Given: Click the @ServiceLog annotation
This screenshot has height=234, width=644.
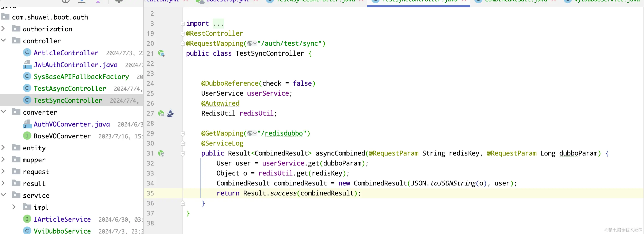Looking at the screenshot, I should (222, 143).
